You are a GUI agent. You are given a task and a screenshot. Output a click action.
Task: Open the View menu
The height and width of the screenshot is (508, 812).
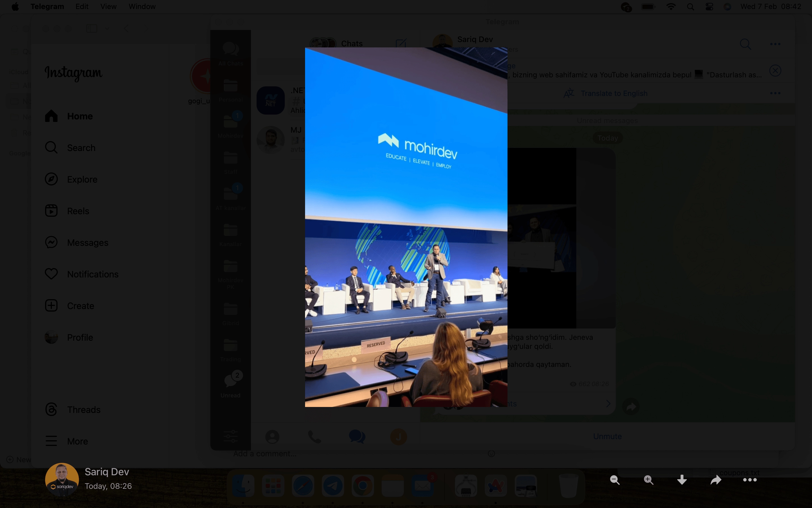108,7
